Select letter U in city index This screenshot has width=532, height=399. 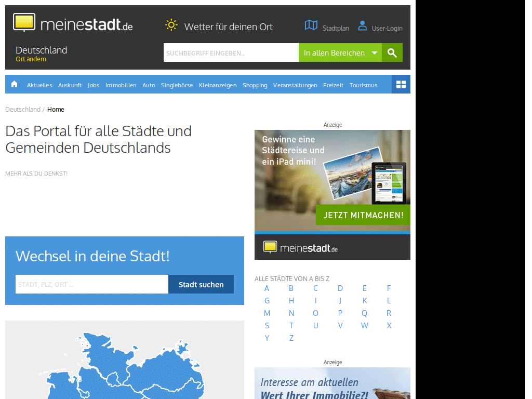315,326
